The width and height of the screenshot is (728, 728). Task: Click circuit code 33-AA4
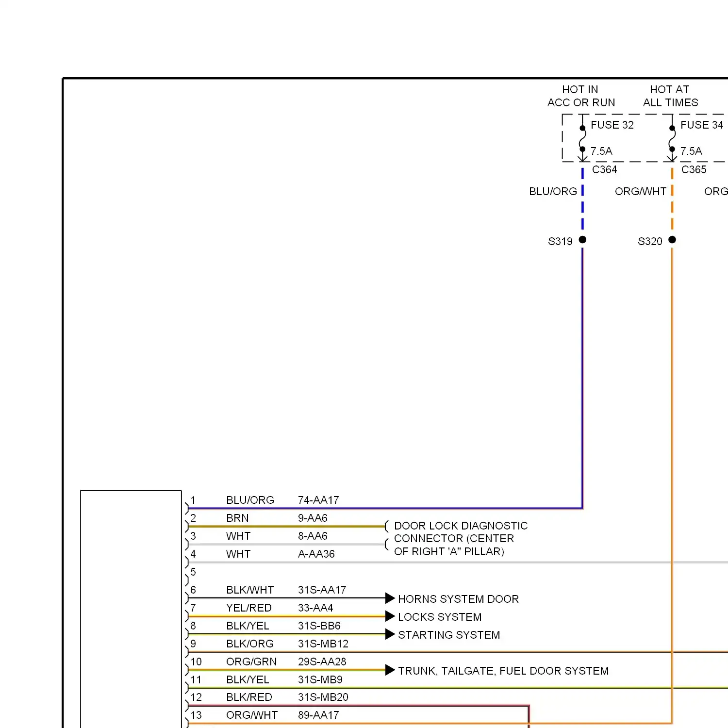coord(315,608)
